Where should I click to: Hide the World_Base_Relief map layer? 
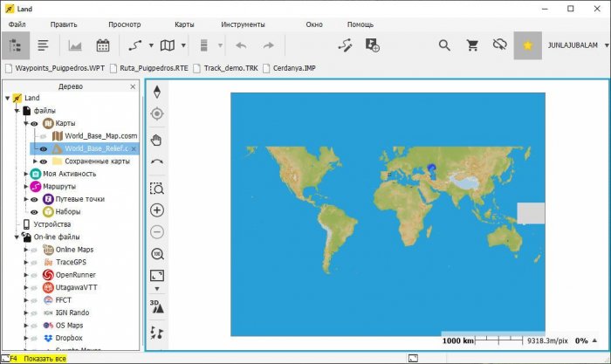pos(43,148)
